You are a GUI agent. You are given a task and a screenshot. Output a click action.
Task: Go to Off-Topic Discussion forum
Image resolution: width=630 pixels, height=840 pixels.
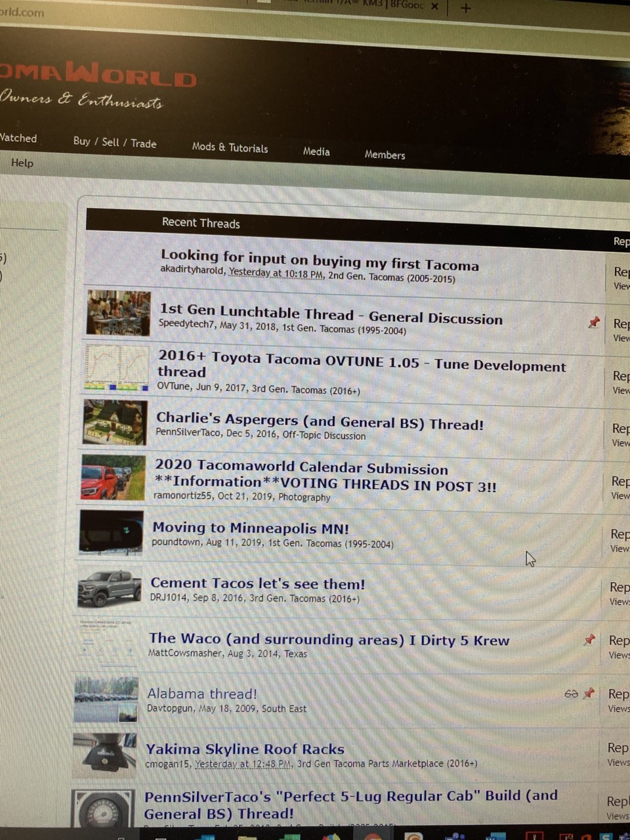[x=324, y=435]
